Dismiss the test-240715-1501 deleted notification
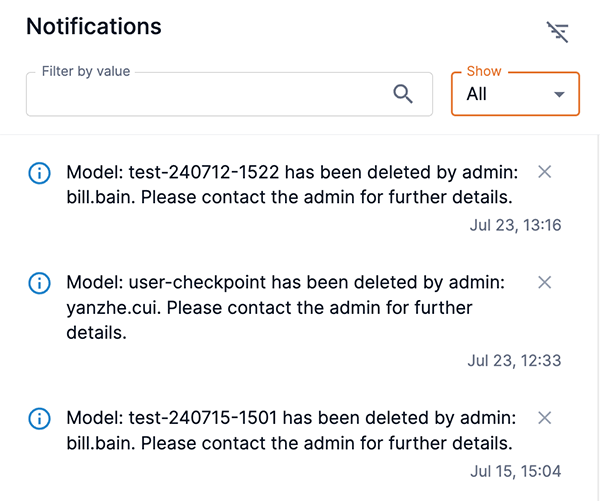Screen dimensions: 600x501 pos(545,417)
